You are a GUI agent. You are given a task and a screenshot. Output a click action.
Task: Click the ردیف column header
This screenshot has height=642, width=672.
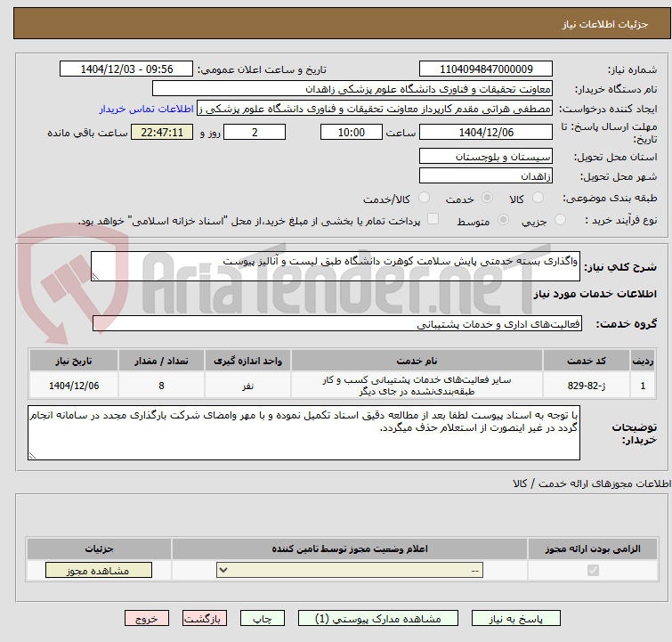coord(643,361)
